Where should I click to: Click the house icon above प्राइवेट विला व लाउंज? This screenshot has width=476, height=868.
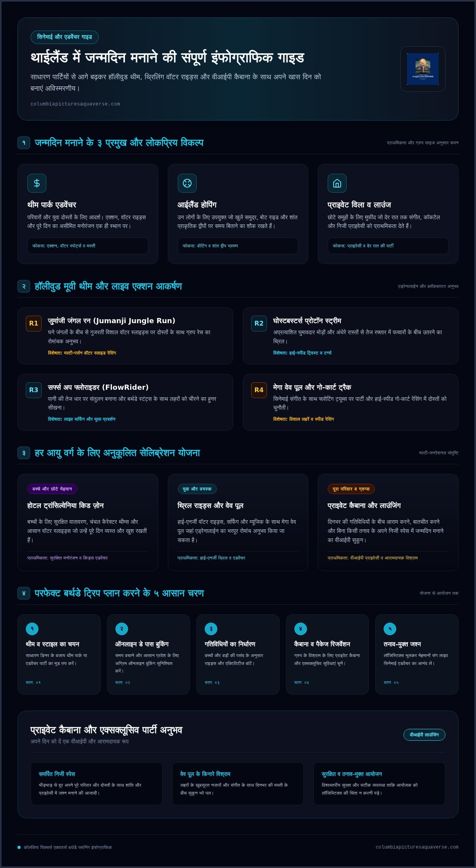(x=337, y=183)
